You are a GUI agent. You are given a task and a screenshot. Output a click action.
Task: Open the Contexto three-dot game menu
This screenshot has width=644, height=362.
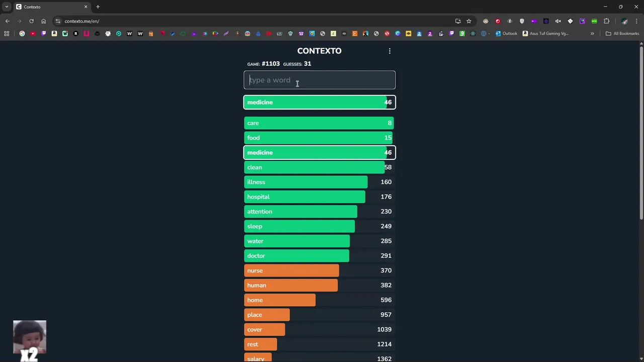tap(389, 51)
